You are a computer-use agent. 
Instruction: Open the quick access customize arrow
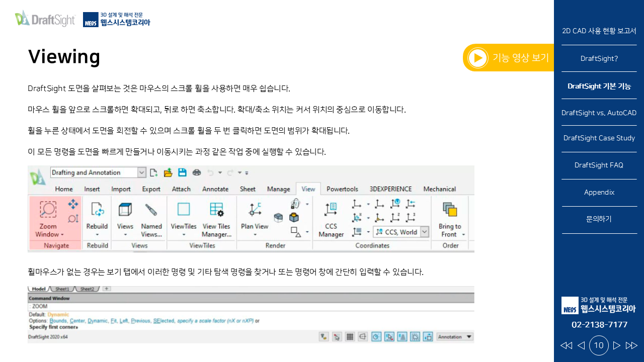pos(247,172)
